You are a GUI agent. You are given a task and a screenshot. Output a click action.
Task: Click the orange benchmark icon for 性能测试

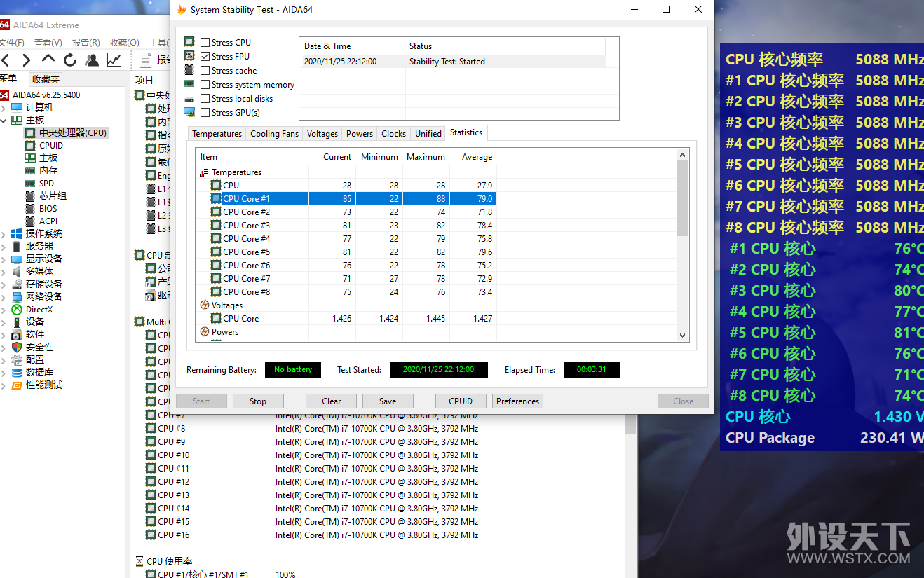point(18,385)
